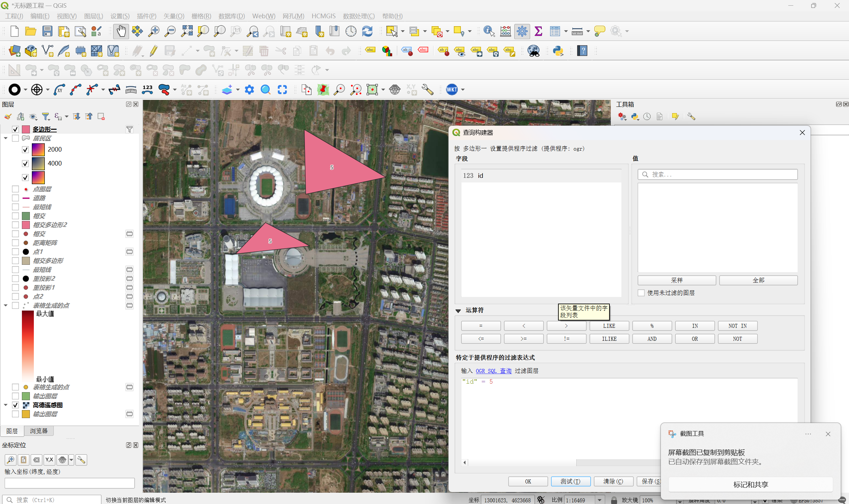
Task: Collapse the 运算符 section
Action: coord(458,311)
